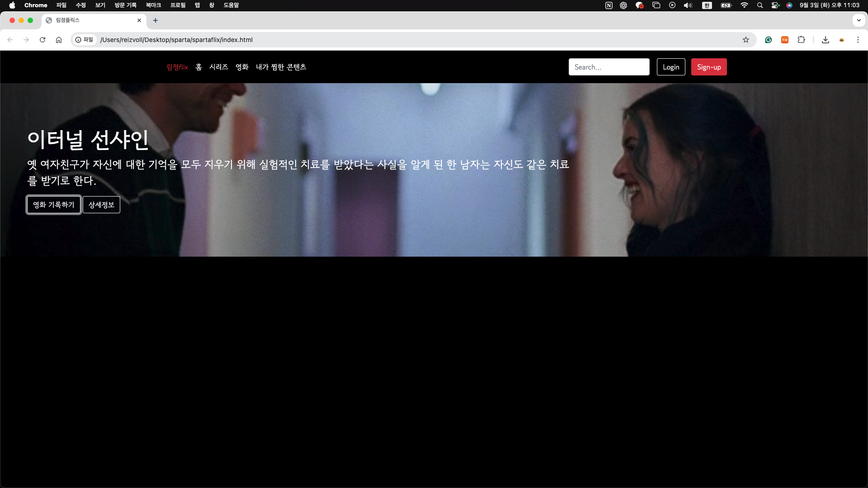Open the downloads arrow icon
Viewport: 868px width, 488px height.
tap(826, 40)
